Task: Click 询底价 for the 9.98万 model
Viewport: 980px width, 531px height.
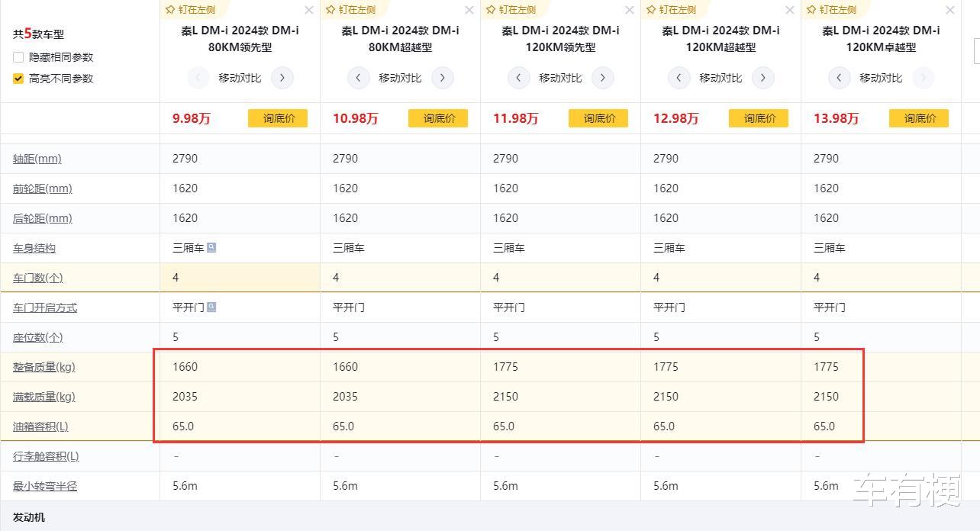Action: 278,118
